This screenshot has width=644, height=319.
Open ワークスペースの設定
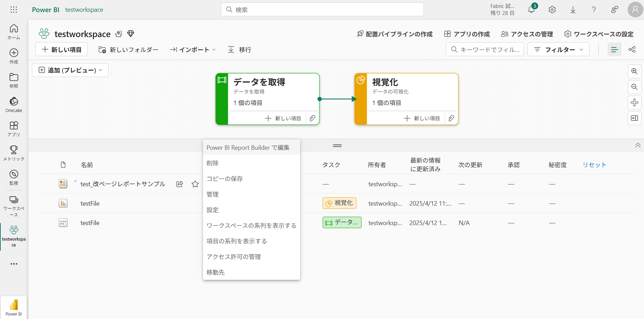coord(599,34)
